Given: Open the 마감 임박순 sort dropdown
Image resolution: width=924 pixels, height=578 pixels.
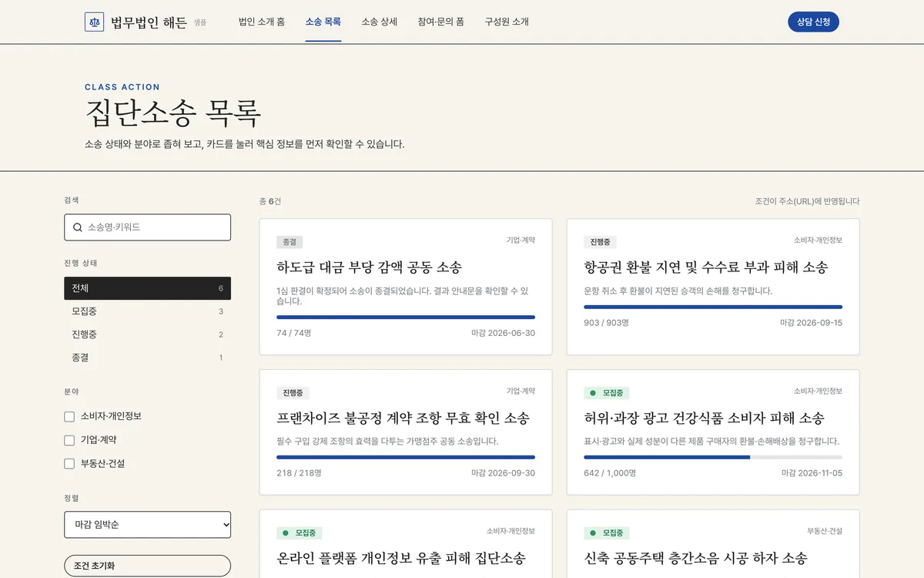Looking at the screenshot, I should click(x=147, y=525).
